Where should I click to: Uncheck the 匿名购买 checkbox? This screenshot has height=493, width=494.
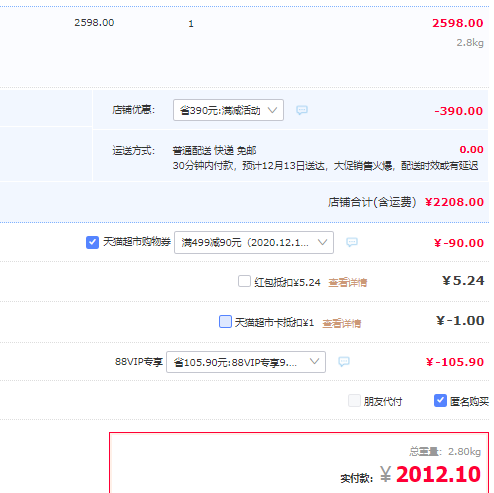click(x=440, y=401)
